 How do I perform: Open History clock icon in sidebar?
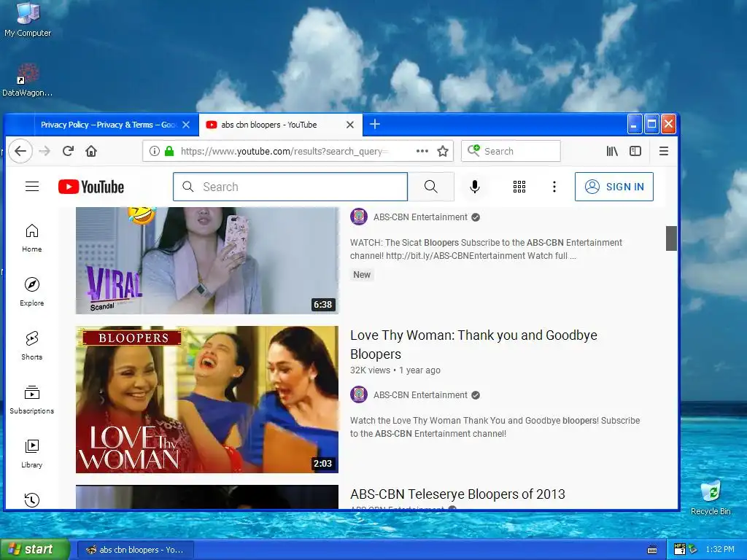pos(32,500)
